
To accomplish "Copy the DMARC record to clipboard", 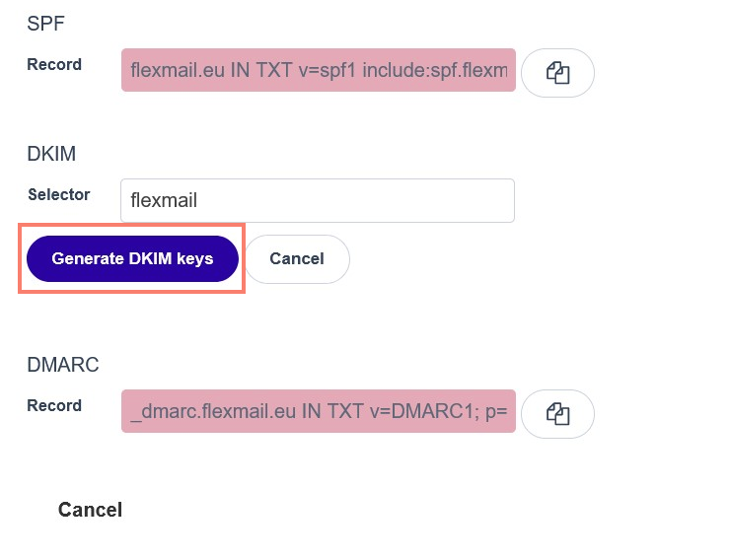I will 557,413.
